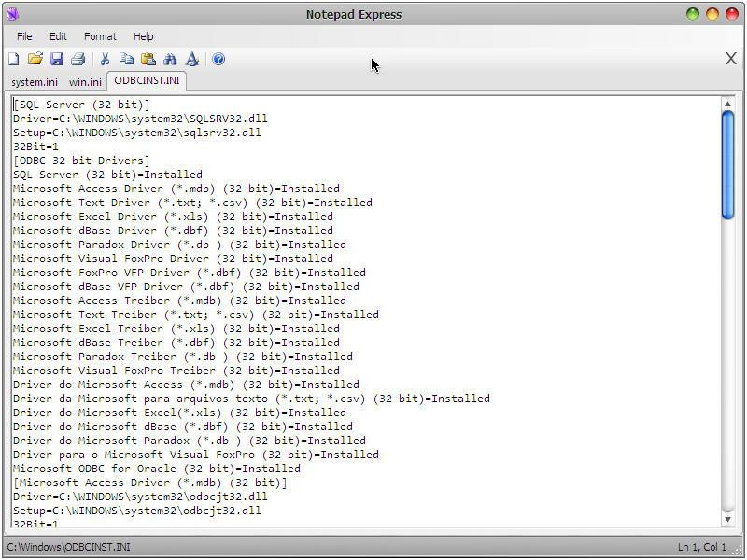Click the line '[SQL Server (32 bit)]'
This screenshot has width=747, height=560.
point(81,105)
